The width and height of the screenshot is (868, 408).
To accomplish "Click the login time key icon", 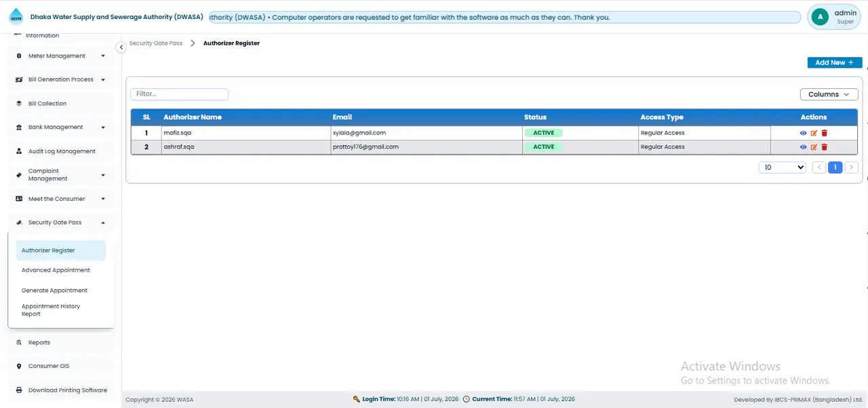I will (357, 399).
